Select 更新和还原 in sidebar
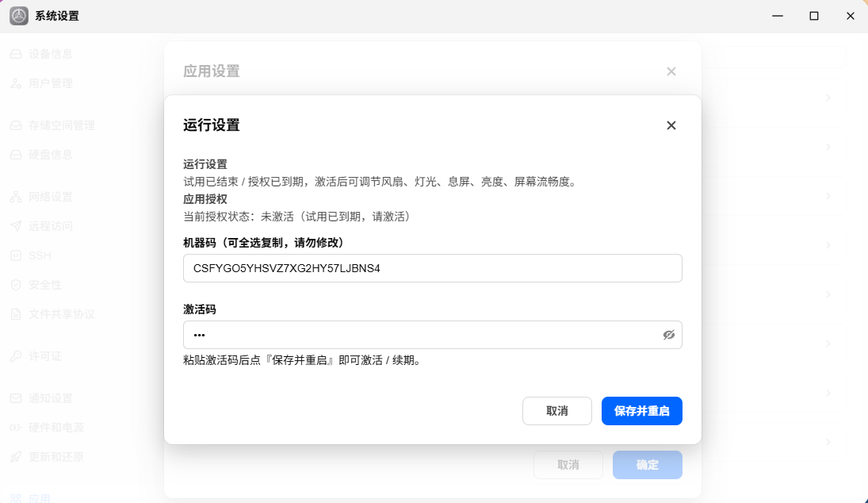The width and height of the screenshot is (868, 503). click(x=56, y=457)
